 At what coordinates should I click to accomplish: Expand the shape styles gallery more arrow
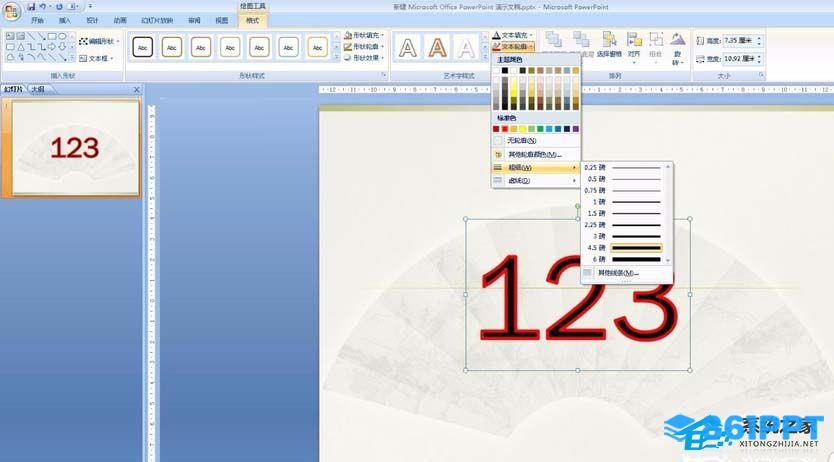pyautogui.click(x=336, y=57)
